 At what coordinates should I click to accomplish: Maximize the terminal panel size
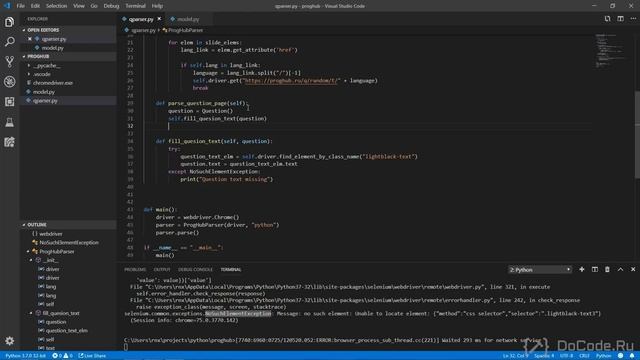click(620, 269)
